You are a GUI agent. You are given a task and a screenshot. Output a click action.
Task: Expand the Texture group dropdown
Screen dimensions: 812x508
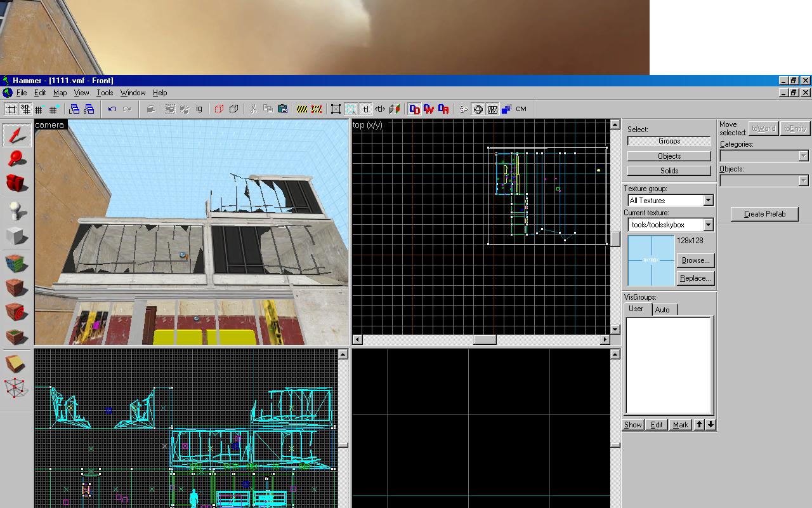[x=708, y=201]
